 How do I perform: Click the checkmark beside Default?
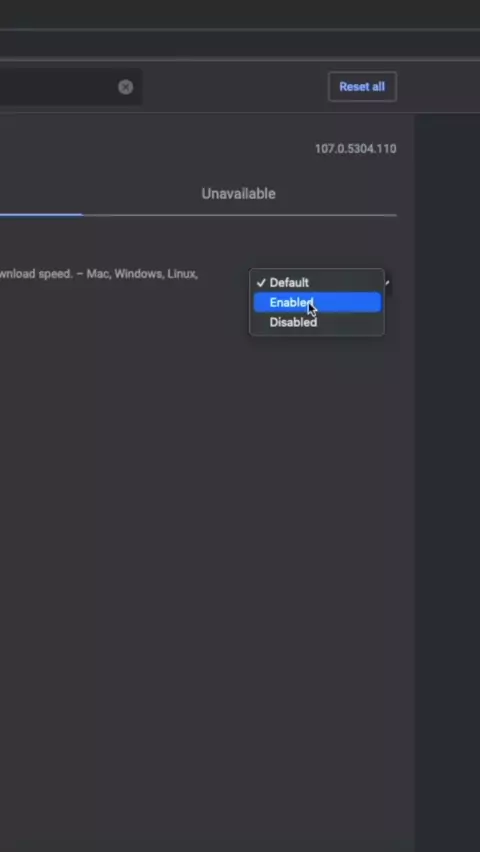[x=261, y=283]
